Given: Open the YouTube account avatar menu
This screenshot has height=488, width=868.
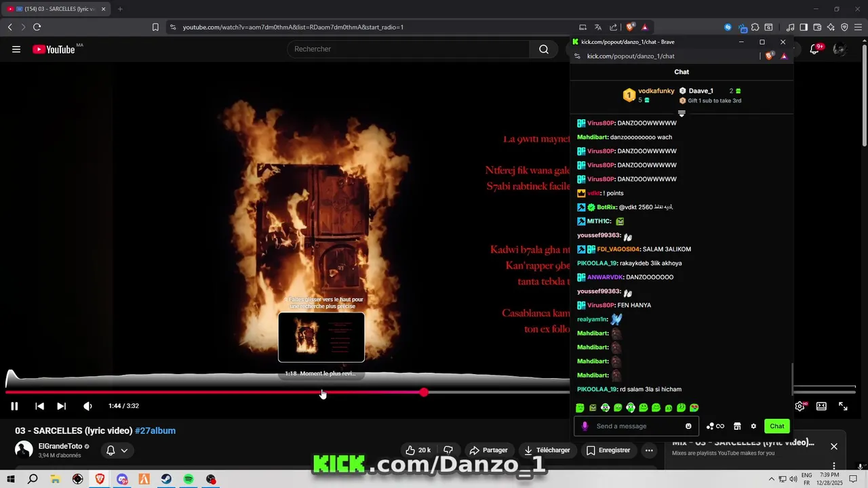Looking at the screenshot, I should (x=840, y=49).
